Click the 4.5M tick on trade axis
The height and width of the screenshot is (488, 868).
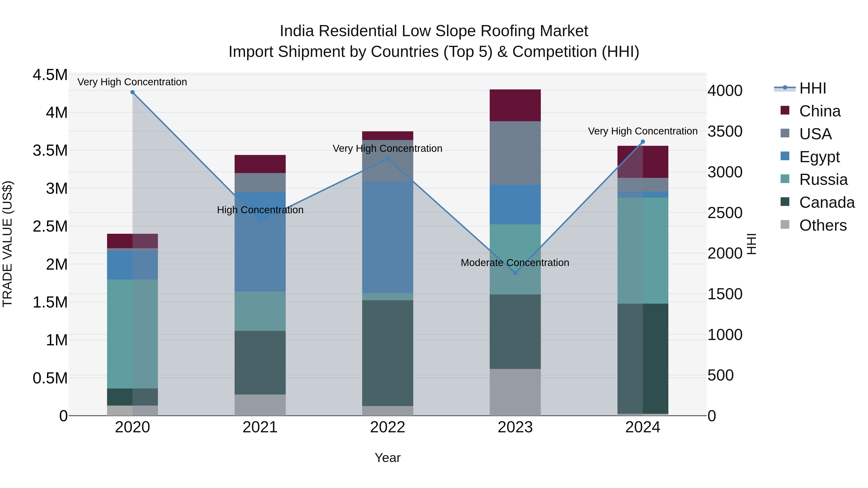click(x=50, y=75)
